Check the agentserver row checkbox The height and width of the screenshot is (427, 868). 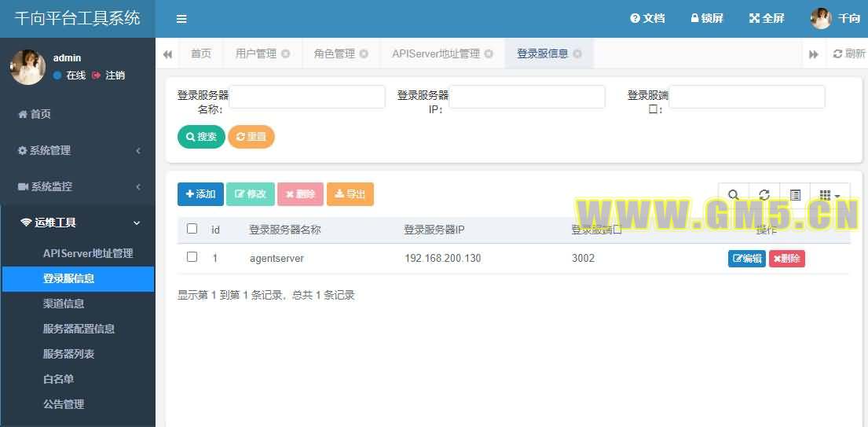click(192, 257)
